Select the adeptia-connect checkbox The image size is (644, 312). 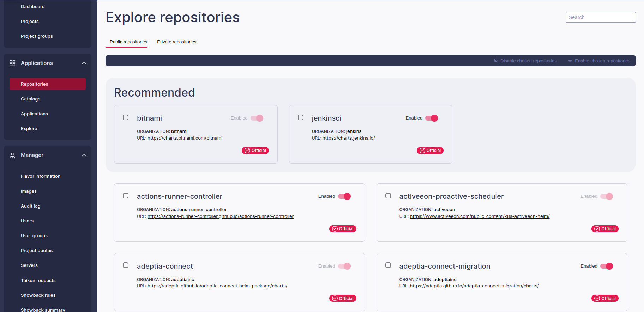(x=126, y=265)
